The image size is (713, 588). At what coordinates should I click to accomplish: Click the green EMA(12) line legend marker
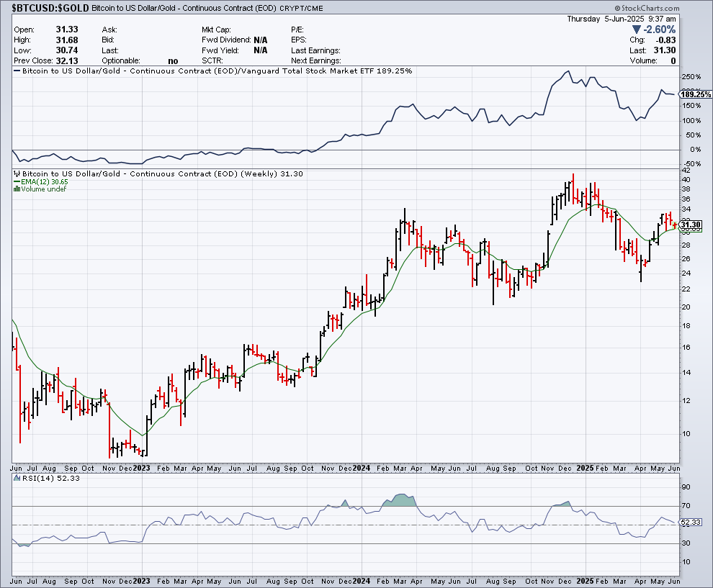[x=17, y=182]
